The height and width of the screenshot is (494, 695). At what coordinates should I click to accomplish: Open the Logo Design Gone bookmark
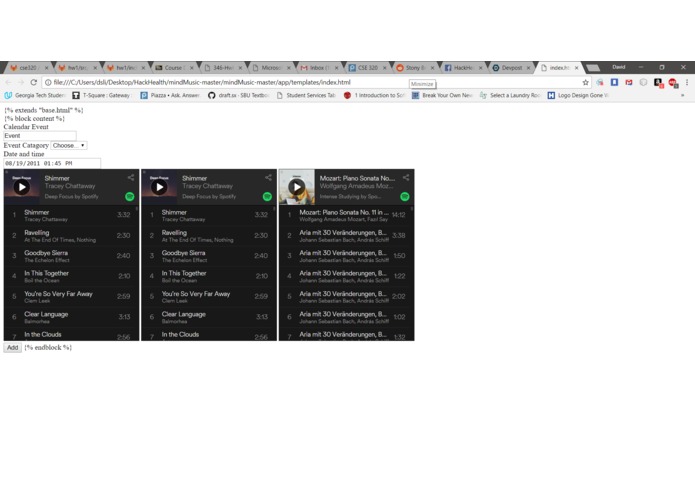(578, 95)
